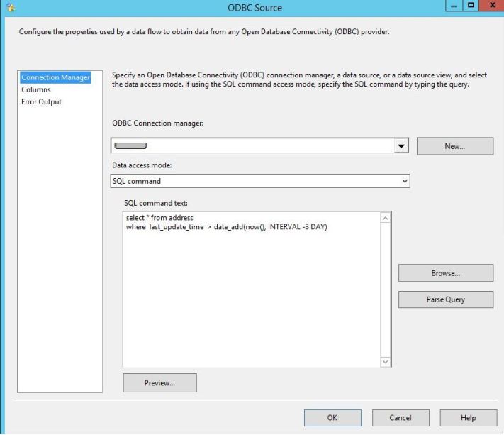Click the Cancel button
Image resolution: width=504 pixels, height=435 pixels.
401,418
